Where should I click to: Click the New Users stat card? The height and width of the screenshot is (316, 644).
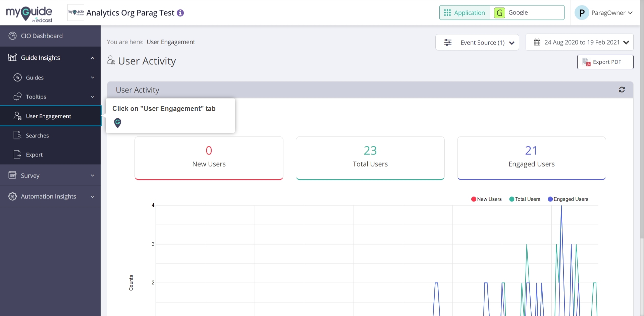click(209, 158)
